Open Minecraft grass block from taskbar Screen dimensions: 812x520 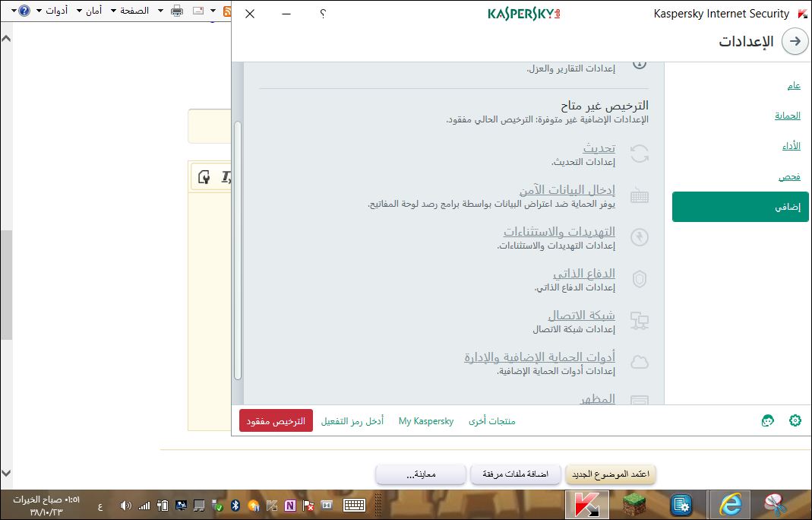point(633,505)
